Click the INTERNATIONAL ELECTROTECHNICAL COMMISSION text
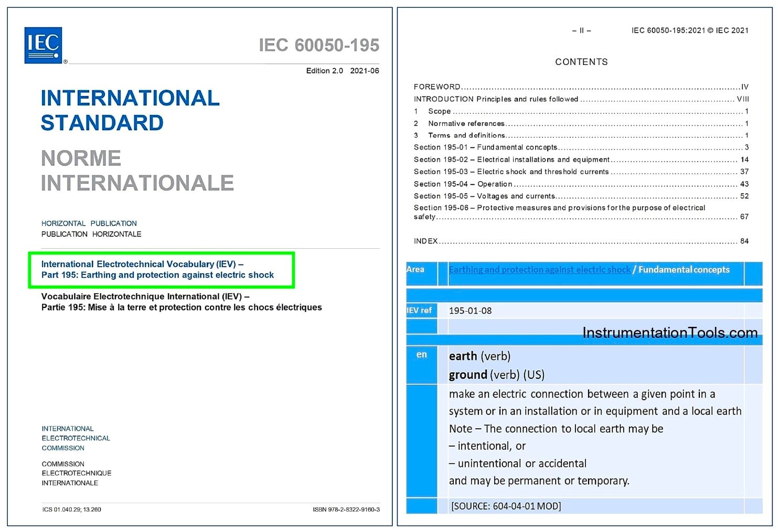 [76, 438]
